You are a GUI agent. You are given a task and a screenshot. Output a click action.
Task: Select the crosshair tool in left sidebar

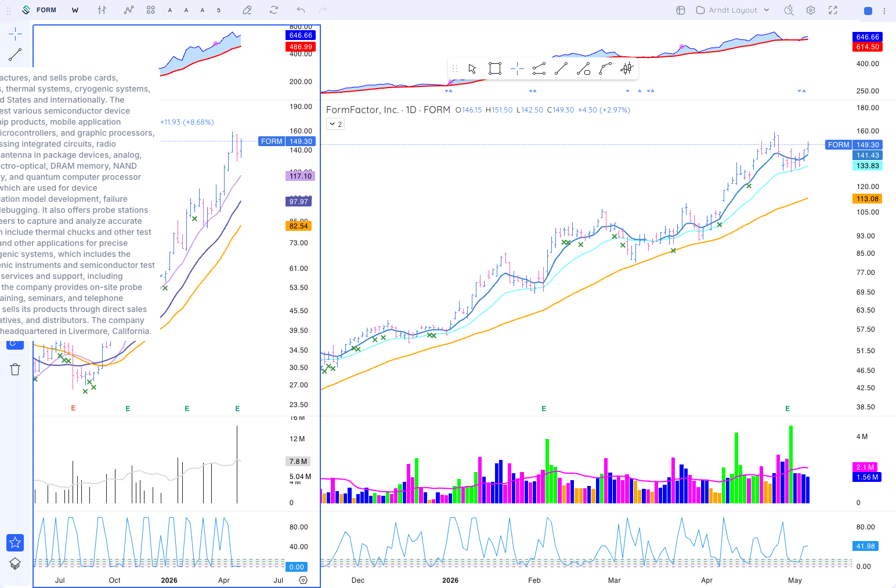coord(15,34)
